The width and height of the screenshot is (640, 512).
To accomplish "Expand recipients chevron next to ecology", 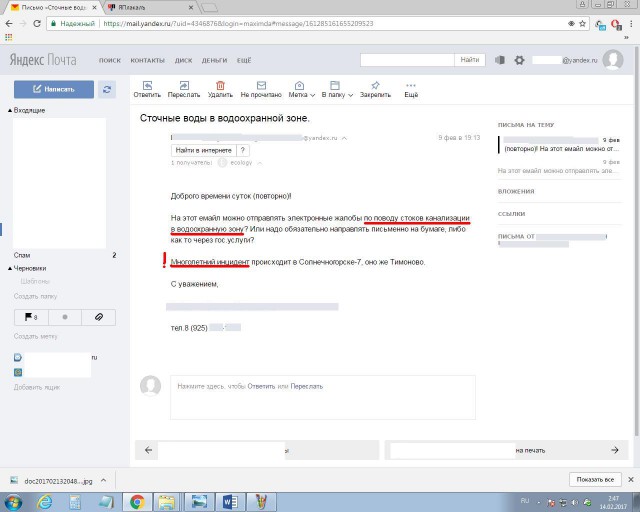I will (260, 163).
